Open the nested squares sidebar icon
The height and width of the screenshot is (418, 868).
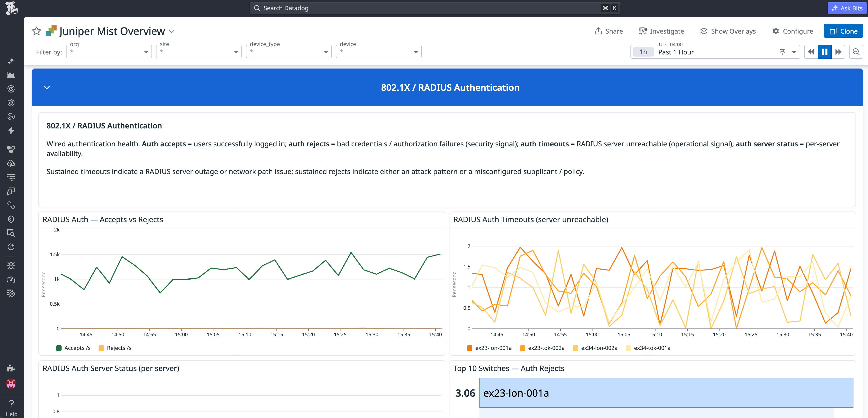11,191
